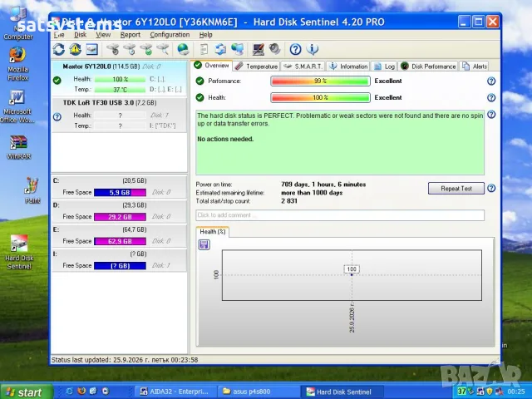Select the Overview tab

tap(212, 66)
